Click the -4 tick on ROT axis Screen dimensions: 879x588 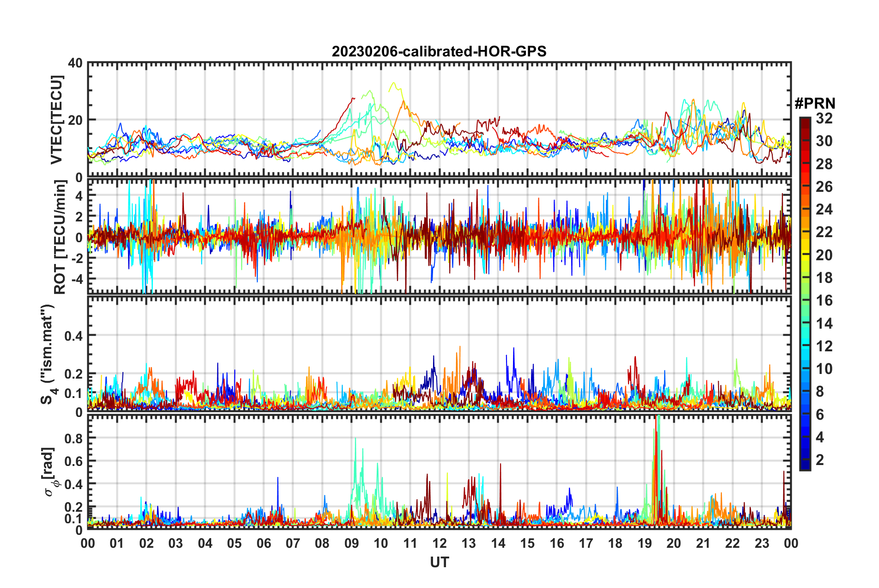coord(76,279)
